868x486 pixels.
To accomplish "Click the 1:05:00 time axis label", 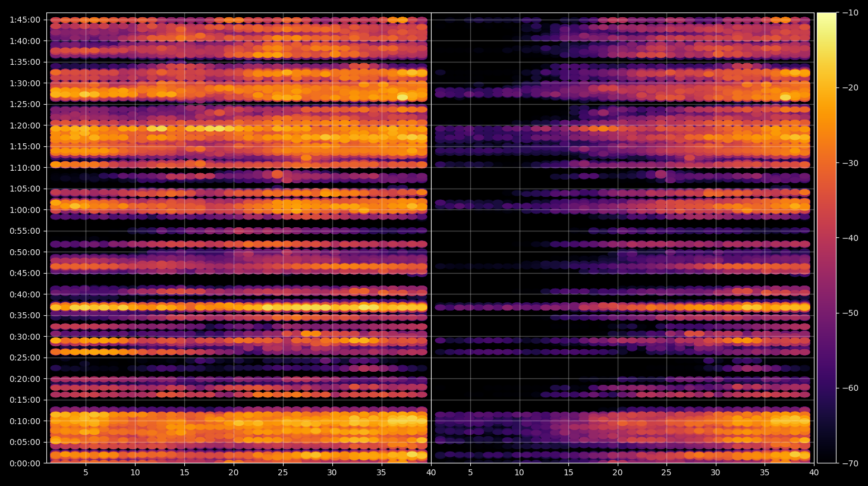I will 25,189.
